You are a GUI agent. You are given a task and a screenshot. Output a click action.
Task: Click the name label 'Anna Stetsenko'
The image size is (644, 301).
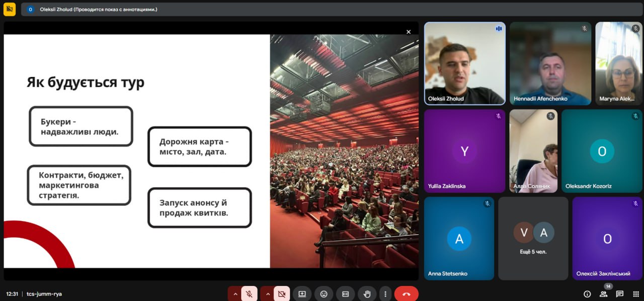(x=448, y=274)
